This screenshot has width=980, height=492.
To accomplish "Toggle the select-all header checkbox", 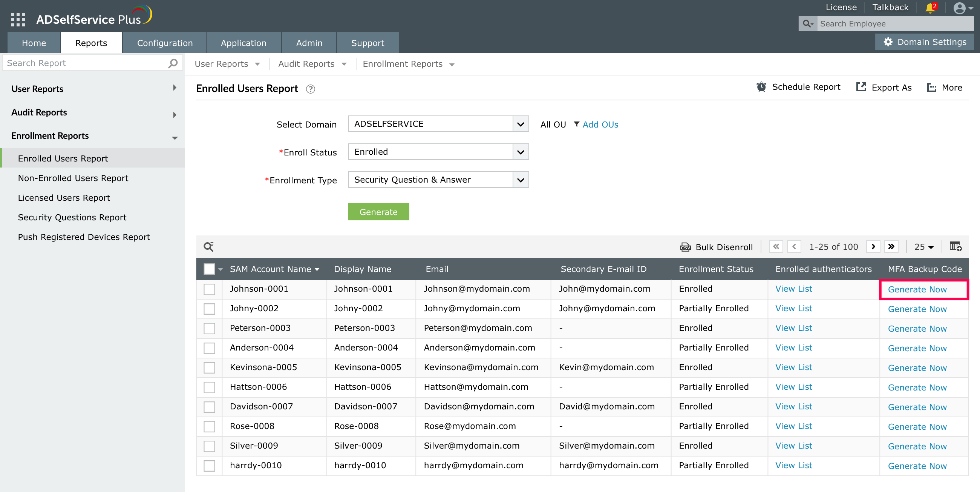I will [x=209, y=269].
